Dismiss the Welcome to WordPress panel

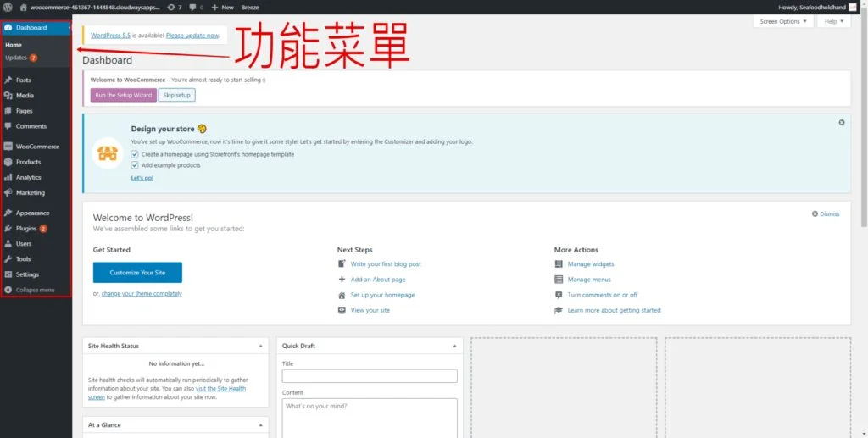tap(826, 214)
